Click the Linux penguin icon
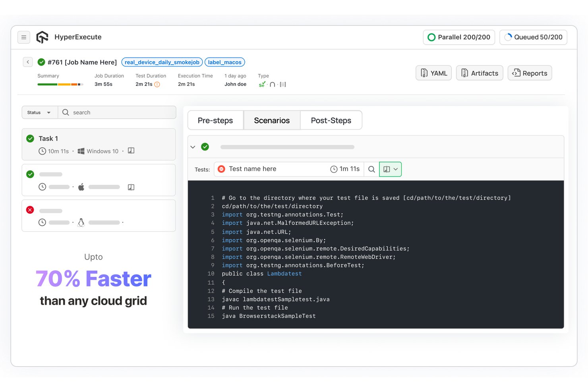 (81, 222)
